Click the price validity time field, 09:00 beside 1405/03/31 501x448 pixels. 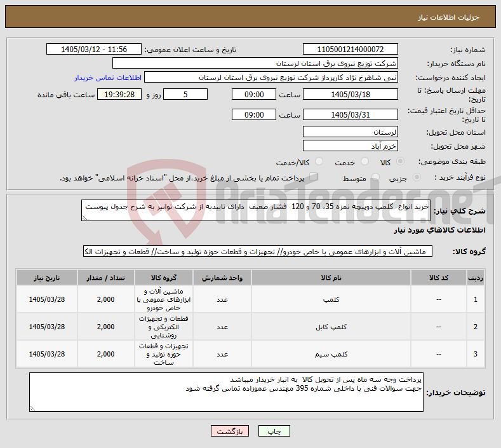(254, 114)
